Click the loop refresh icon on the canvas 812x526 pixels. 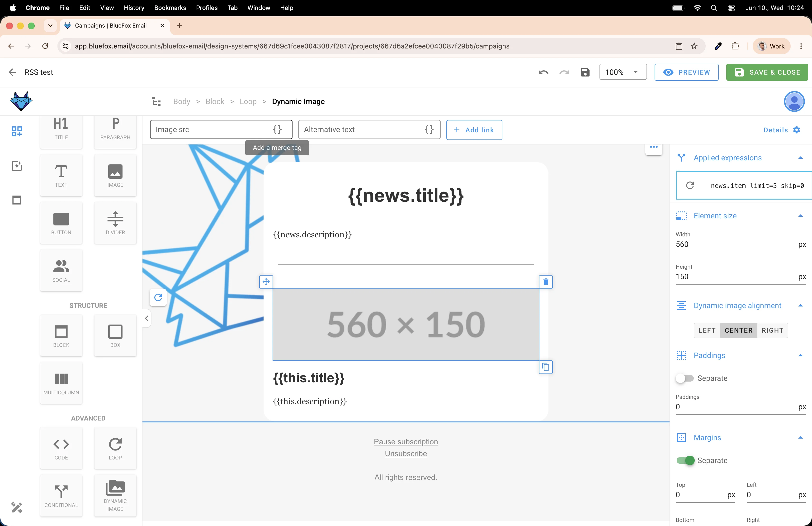pyautogui.click(x=158, y=297)
